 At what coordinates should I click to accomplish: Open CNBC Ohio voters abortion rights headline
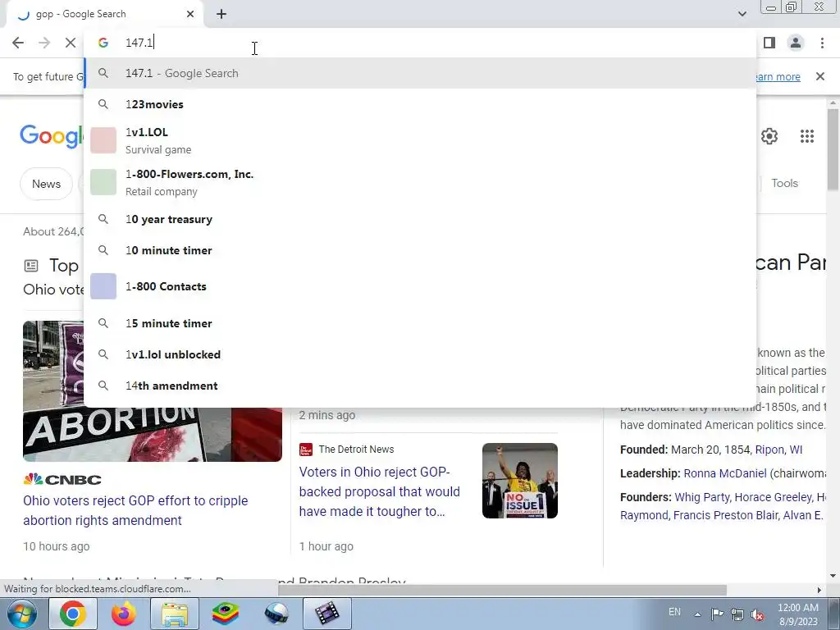(135, 510)
